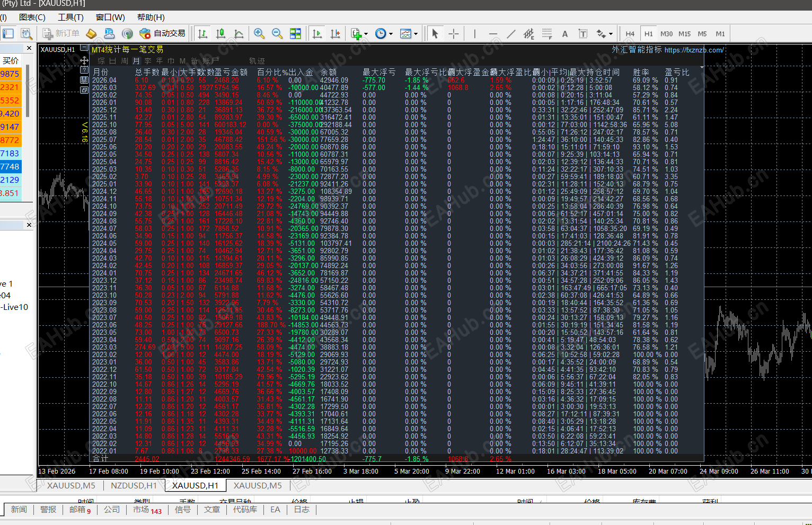The width and height of the screenshot is (812, 525).
Task: Open the 轨迹 trajectory tab
Action: (257, 61)
